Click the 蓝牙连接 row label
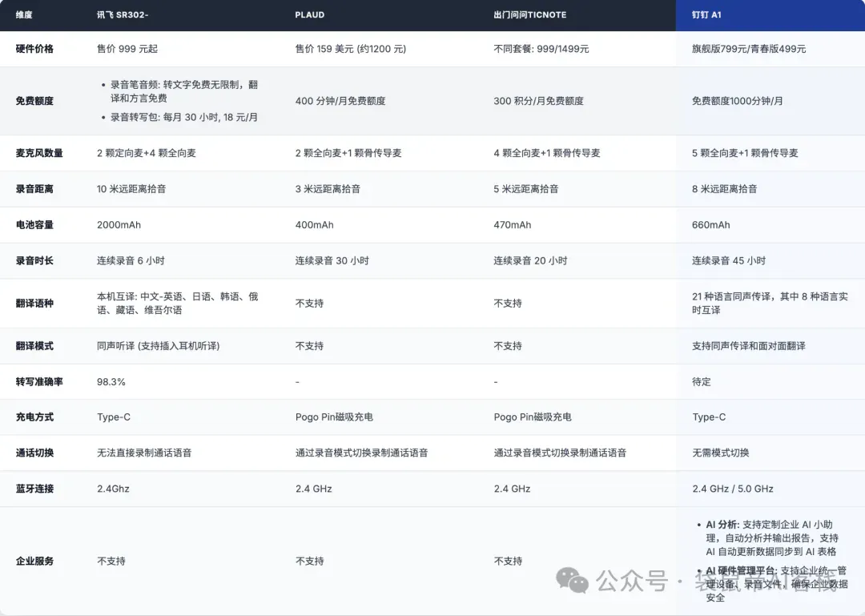The image size is (865, 616). 34,489
